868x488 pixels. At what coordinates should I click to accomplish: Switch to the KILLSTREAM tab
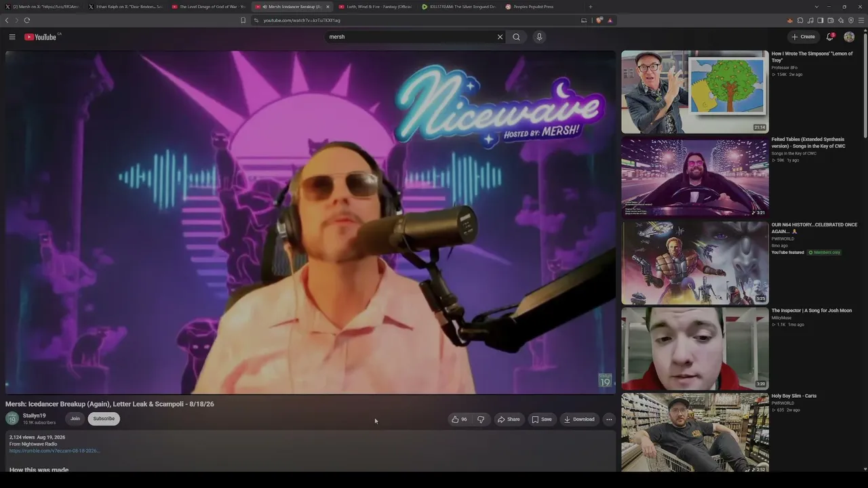point(459,7)
